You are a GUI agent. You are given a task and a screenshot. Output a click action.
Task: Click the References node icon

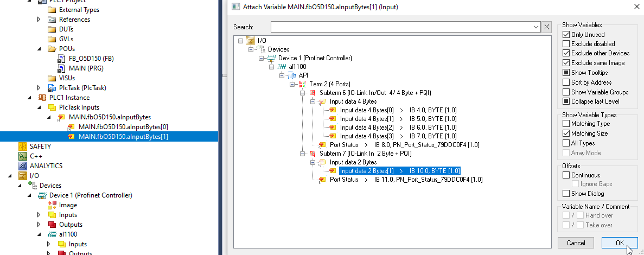(52, 20)
